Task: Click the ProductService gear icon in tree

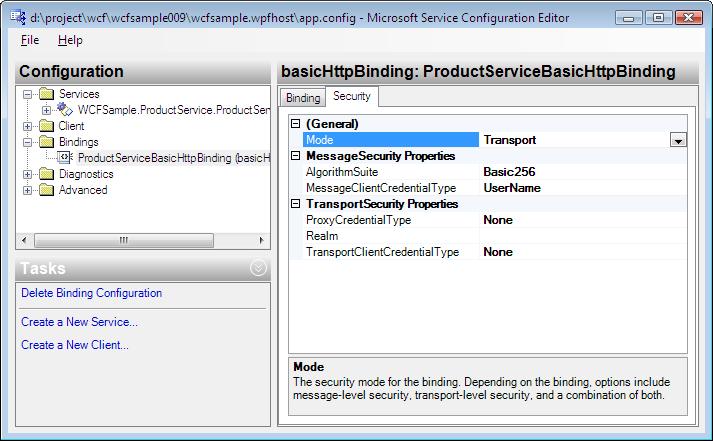Action: pyautogui.click(x=65, y=110)
